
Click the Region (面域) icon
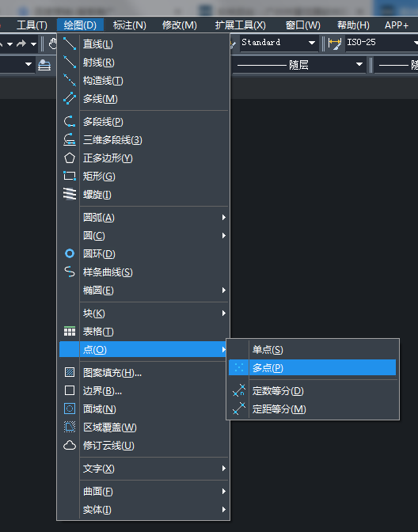click(x=70, y=408)
